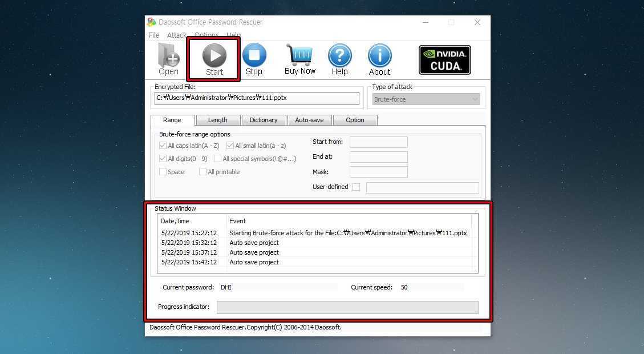This screenshot has width=644, height=354.
Task: Click the copyright text in status bar
Action: 246,327
